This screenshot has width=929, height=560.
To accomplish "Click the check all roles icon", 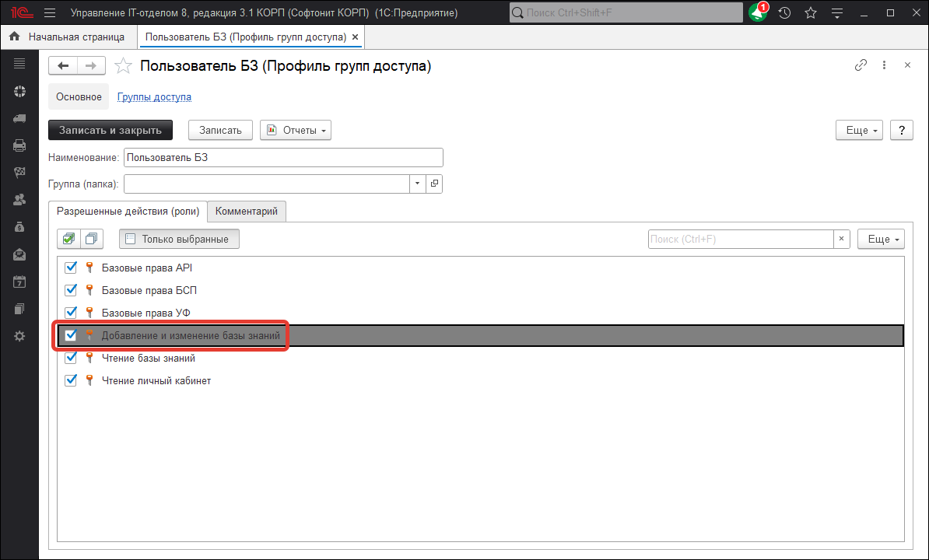I will pos(69,239).
